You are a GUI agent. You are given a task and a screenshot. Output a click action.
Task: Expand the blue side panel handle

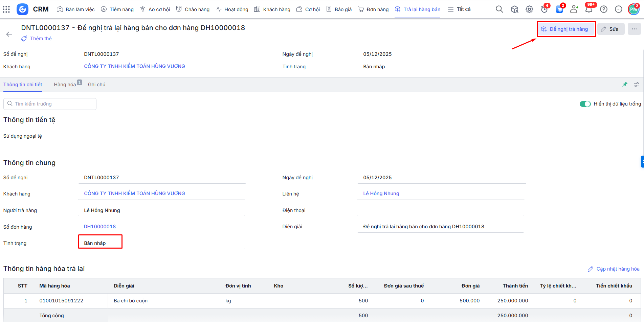point(642,162)
